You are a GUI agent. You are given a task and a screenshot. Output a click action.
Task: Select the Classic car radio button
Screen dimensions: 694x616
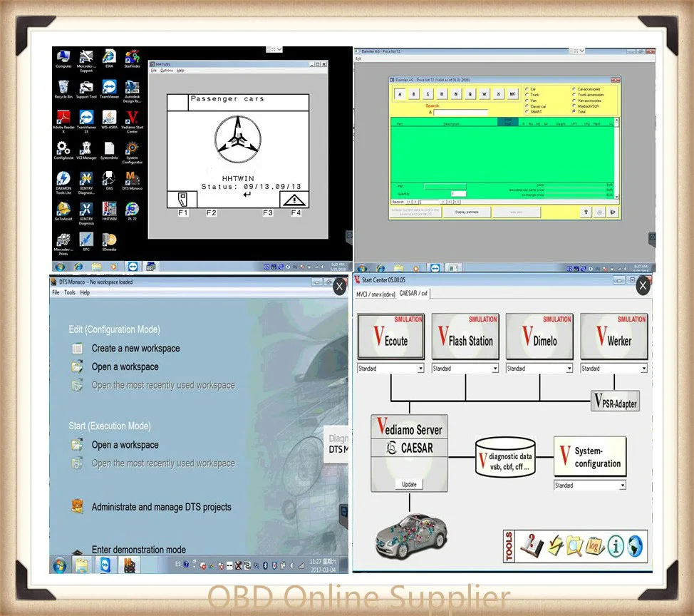527,106
